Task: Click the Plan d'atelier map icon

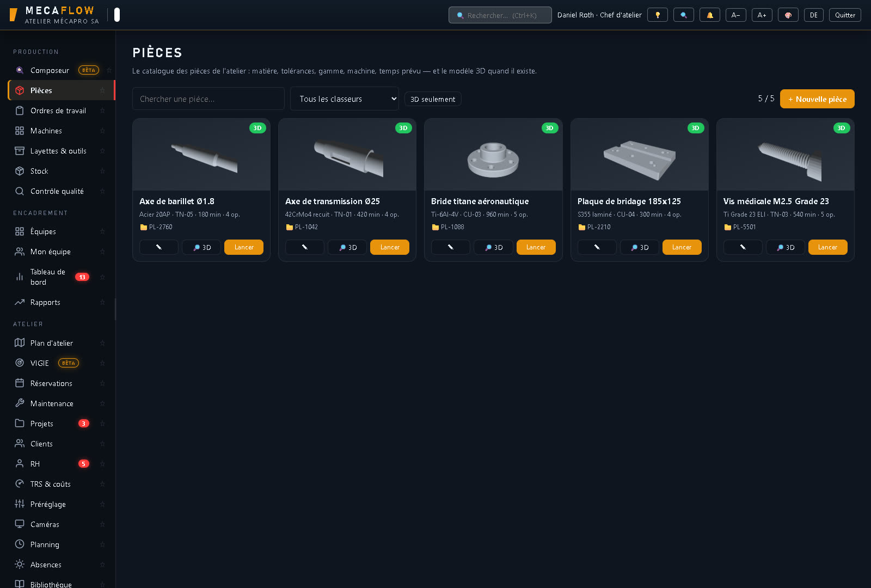Action: click(20, 343)
